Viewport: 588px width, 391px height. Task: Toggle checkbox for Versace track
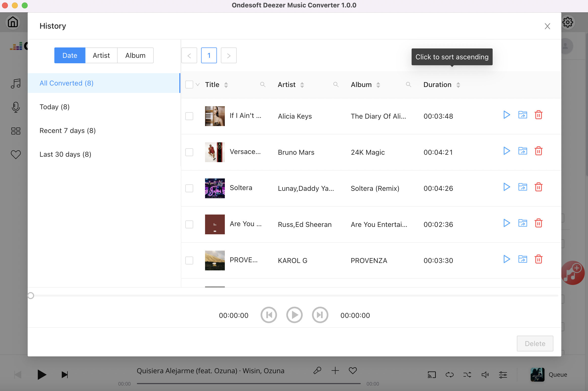[189, 152]
